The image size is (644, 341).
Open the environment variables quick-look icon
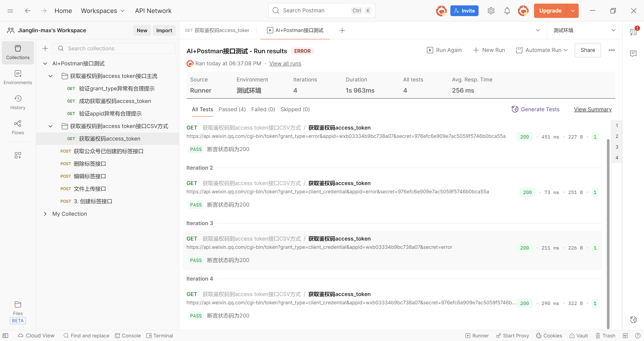(x=633, y=32)
